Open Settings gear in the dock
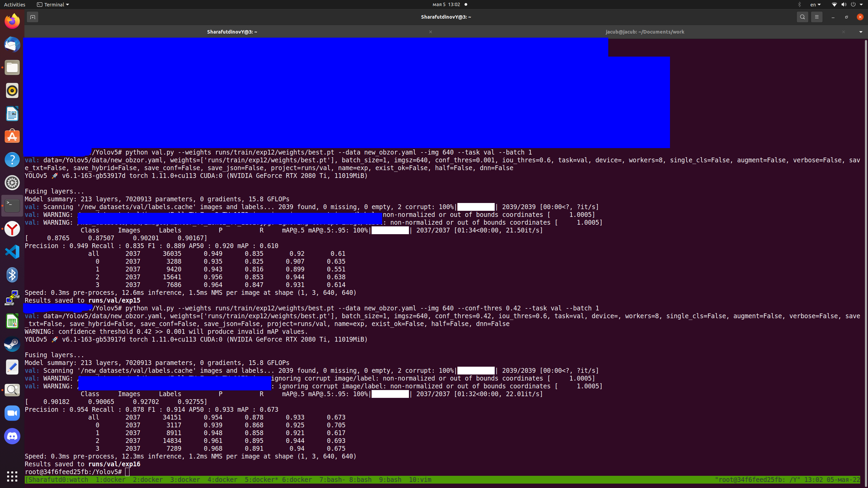This screenshot has height=488, width=868. (x=12, y=183)
